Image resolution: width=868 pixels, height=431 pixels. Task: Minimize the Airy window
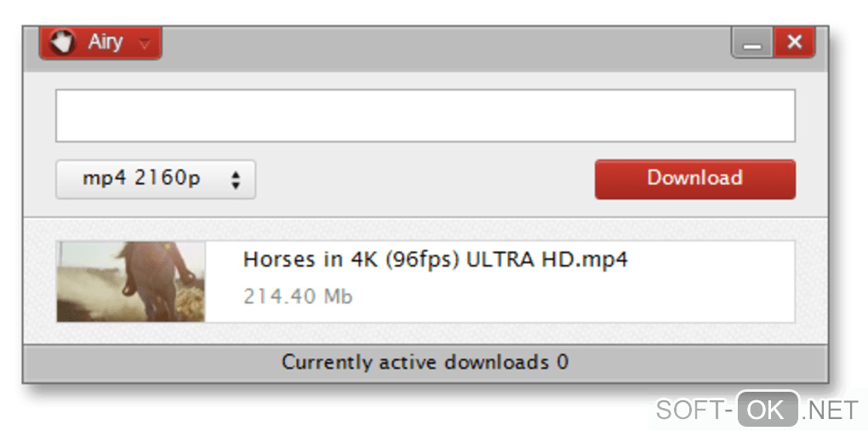click(x=752, y=43)
